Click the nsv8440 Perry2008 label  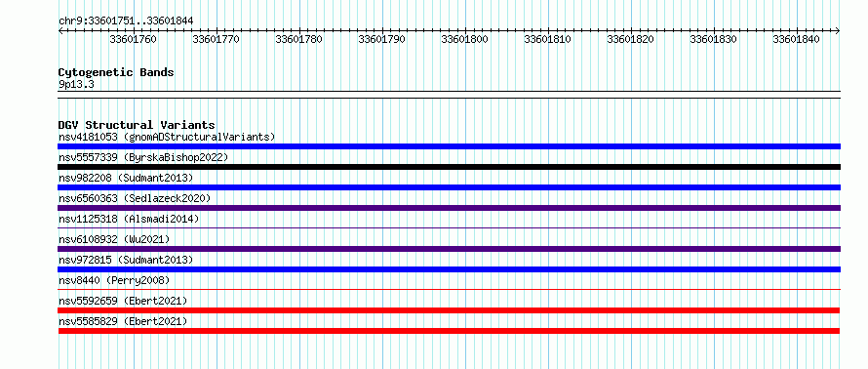[114, 280]
